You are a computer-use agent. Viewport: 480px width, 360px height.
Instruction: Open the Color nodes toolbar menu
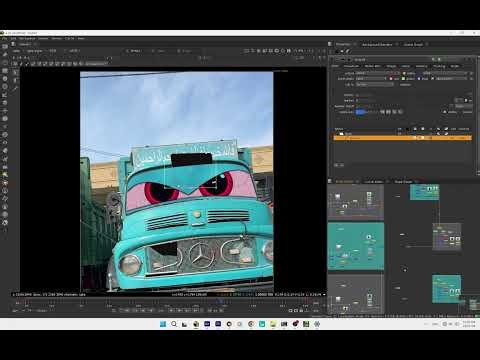[x=5, y=79]
